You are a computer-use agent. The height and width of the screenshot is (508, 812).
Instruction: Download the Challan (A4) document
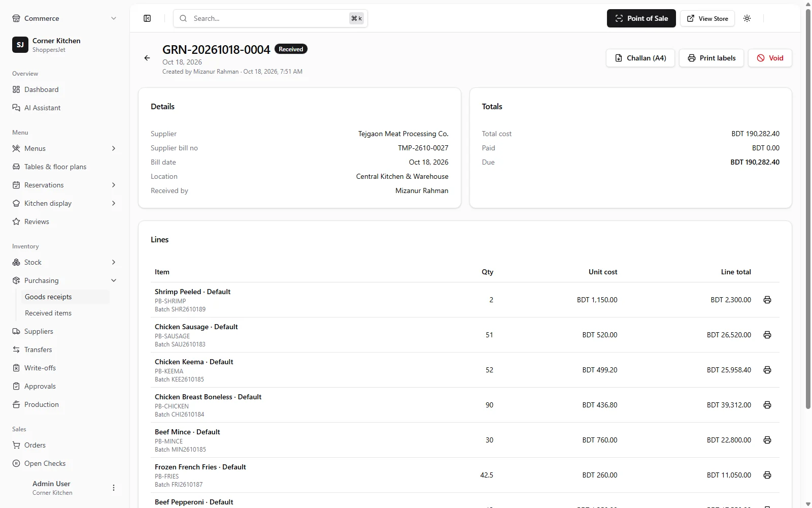pos(640,58)
